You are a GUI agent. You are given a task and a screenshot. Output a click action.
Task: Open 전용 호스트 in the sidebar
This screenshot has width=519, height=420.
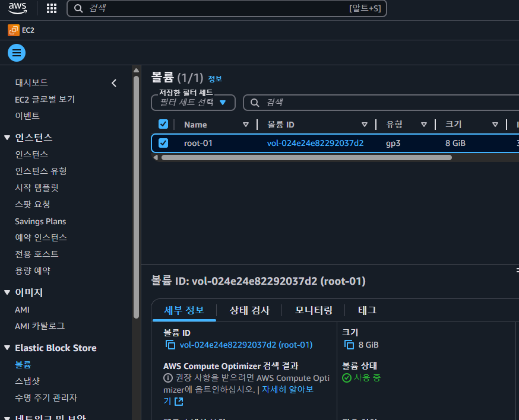pos(37,254)
